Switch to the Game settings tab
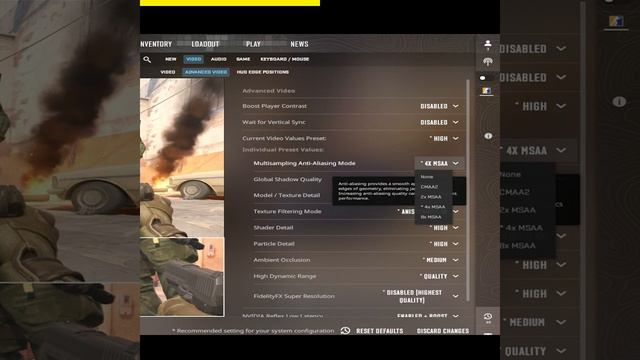640x360 pixels. pyautogui.click(x=243, y=59)
